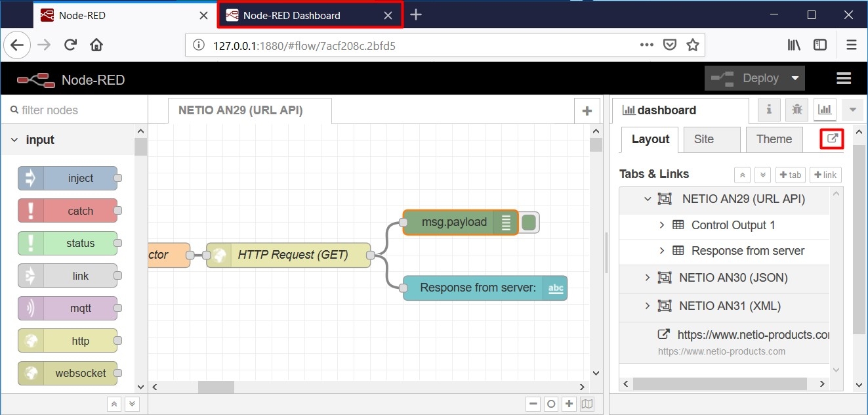Collapse all palette categories
The height and width of the screenshot is (415, 868).
point(114,404)
